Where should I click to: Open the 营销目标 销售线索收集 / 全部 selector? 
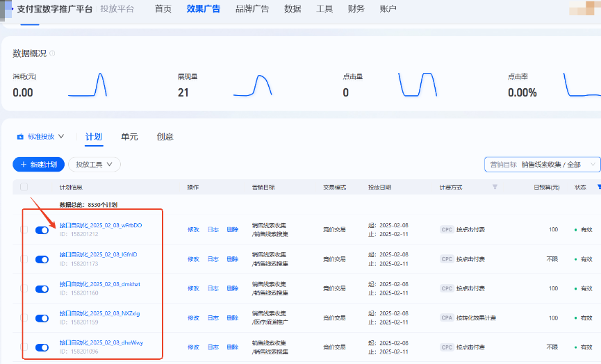coord(542,165)
